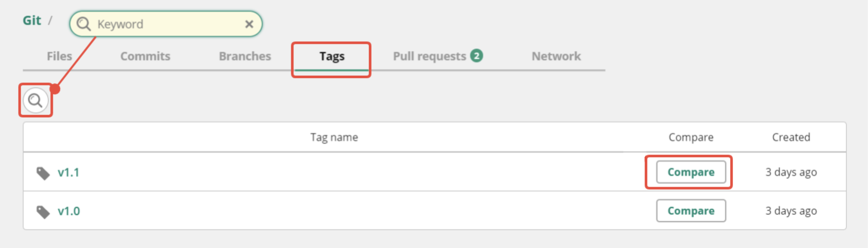The width and height of the screenshot is (868, 248).
Task: Compare the v1.0 tag
Action: coord(691,211)
